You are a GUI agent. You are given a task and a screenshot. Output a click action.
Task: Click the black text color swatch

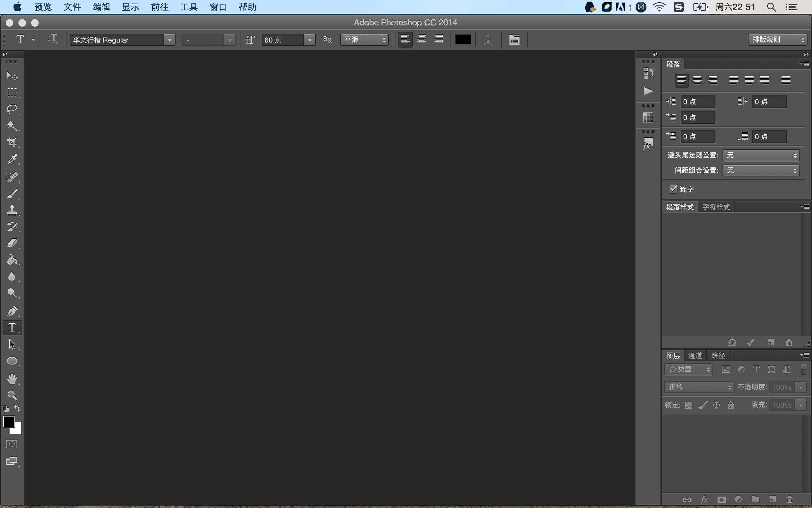463,40
